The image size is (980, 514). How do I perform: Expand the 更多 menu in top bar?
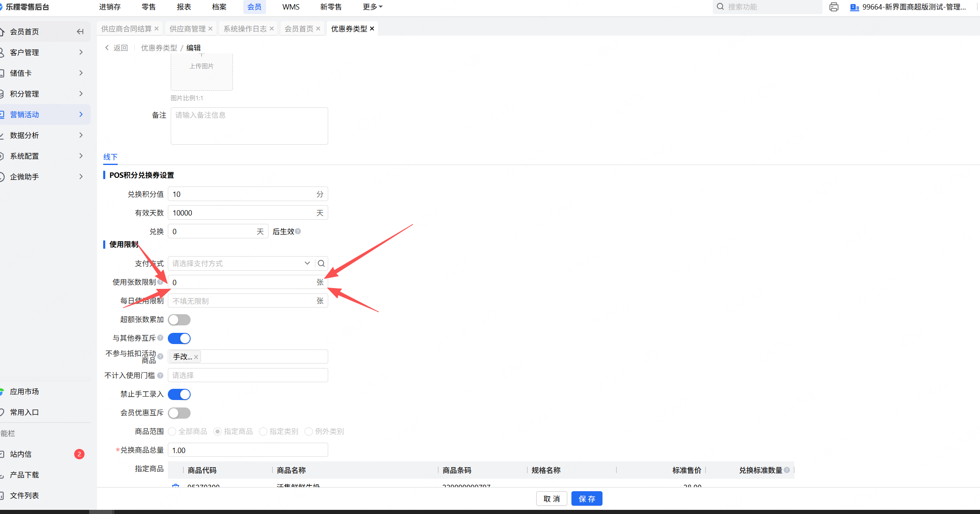(x=372, y=7)
